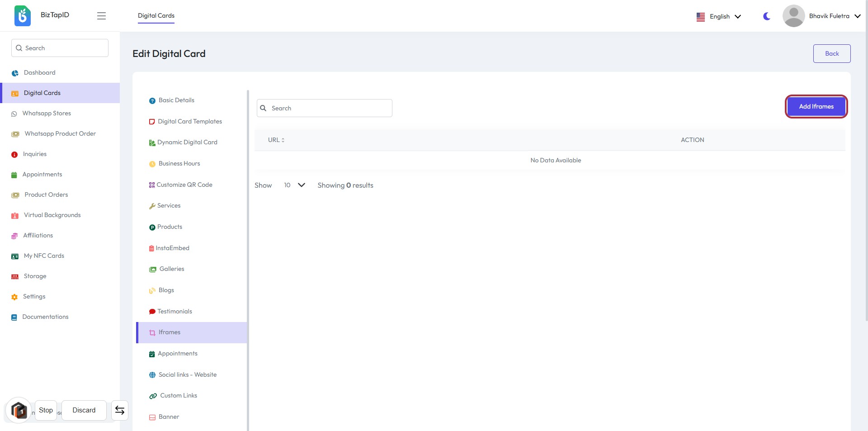Open the Show 10 results-per-page dropdown
This screenshot has height=431, width=868.
click(294, 185)
